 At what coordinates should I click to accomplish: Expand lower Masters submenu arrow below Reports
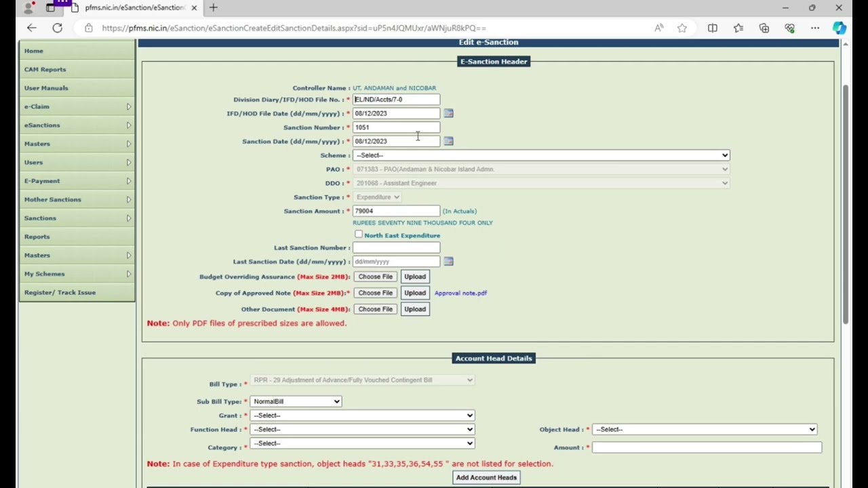(128, 255)
